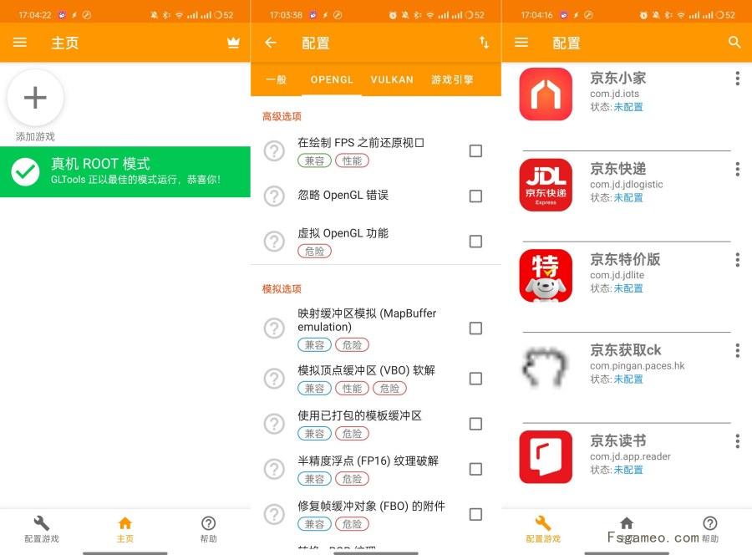Tap 真机 ROOT 模式 banner title
The width and height of the screenshot is (752, 560).
click(x=101, y=164)
